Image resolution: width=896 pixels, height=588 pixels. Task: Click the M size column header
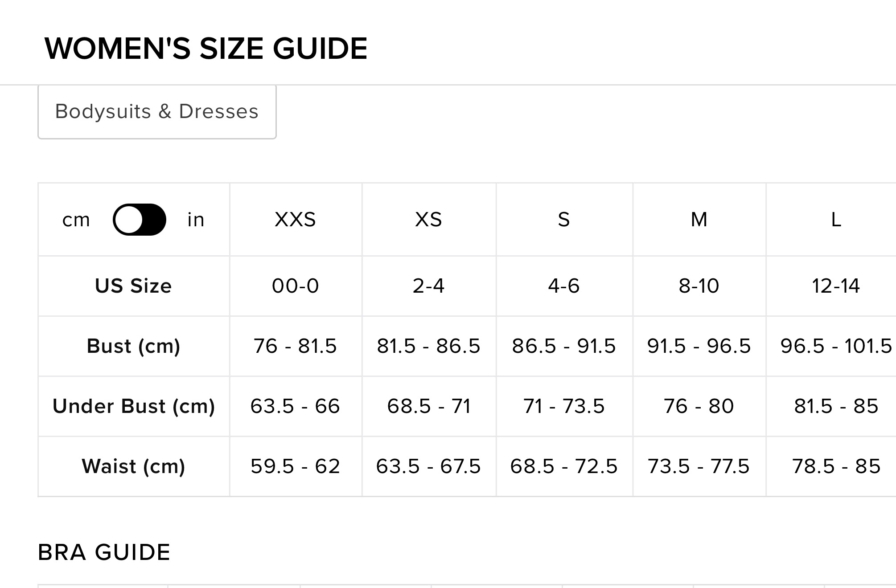coord(699,220)
